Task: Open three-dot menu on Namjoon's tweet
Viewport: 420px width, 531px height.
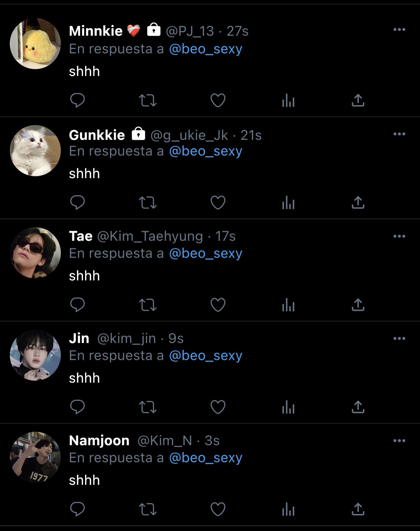Action: (399, 441)
